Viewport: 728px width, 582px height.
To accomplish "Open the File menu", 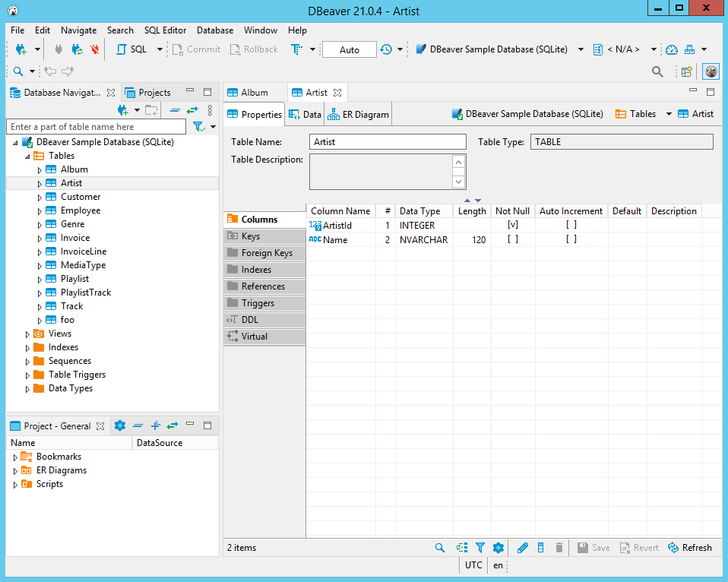I will pos(17,30).
